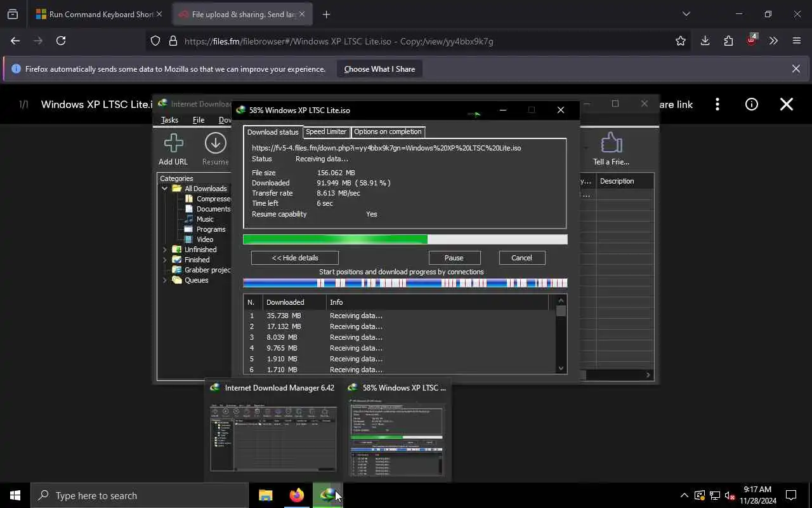Click the IDM icon on the taskbar

pos(328,495)
